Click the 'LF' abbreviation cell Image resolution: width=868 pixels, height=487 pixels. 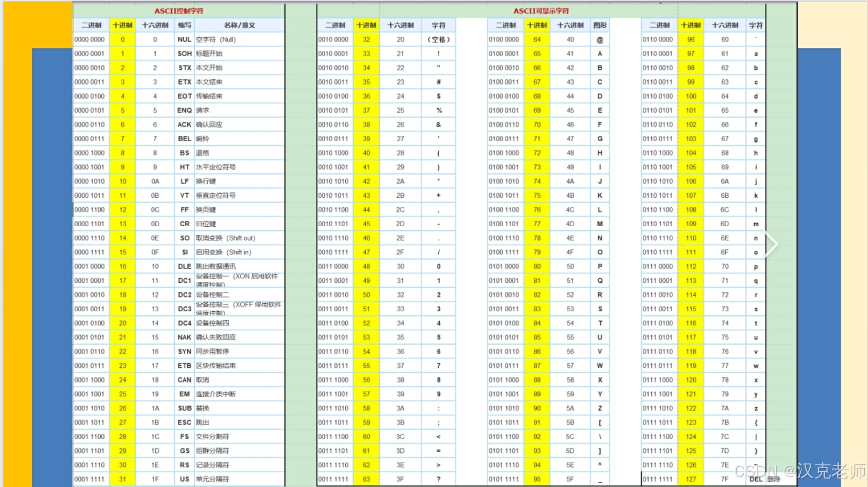[x=184, y=181]
